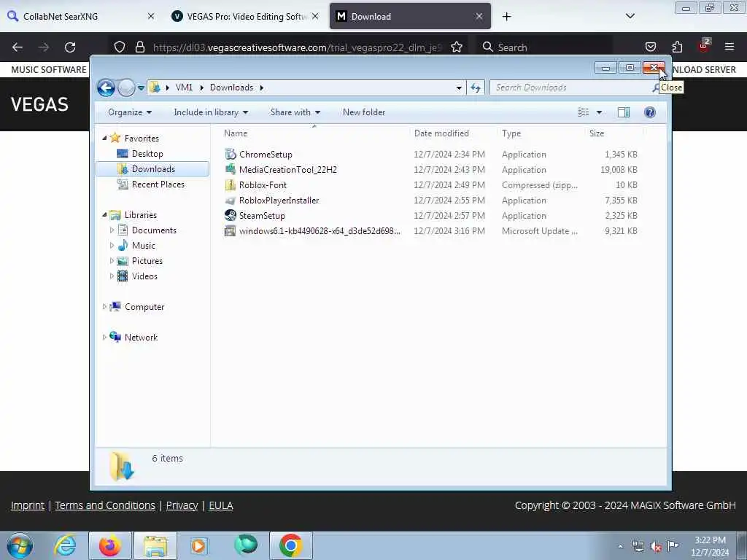Image resolution: width=747 pixels, height=560 pixels.
Task: Sort files by the Name column header
Action: point(236,134)
